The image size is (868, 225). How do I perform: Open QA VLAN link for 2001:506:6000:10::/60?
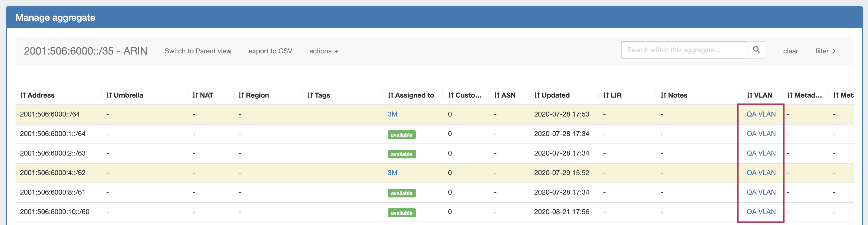[x=761, y=212]
